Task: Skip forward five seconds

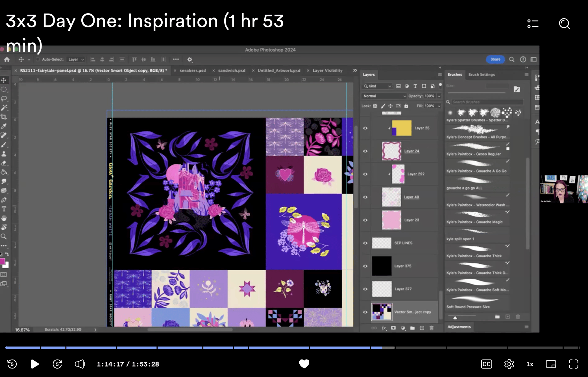Action: [57, 364]
